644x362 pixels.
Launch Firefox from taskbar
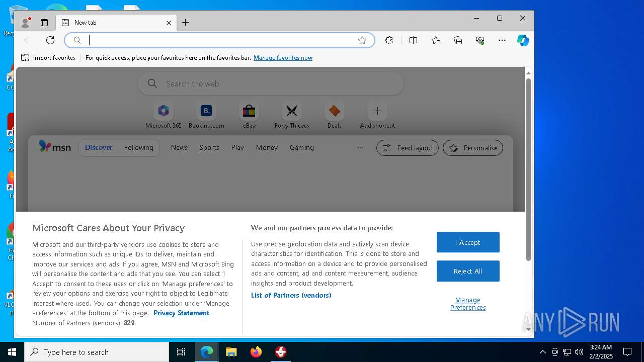(256, 352)
